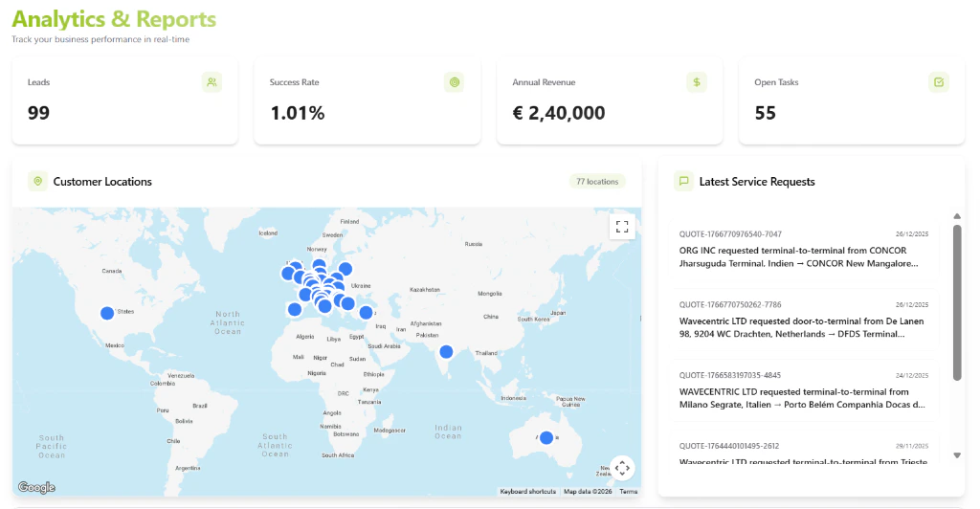Click the Latest Service Requests chat icon
980x509 pixels.
pyautogui.click(x=683, y=181)
